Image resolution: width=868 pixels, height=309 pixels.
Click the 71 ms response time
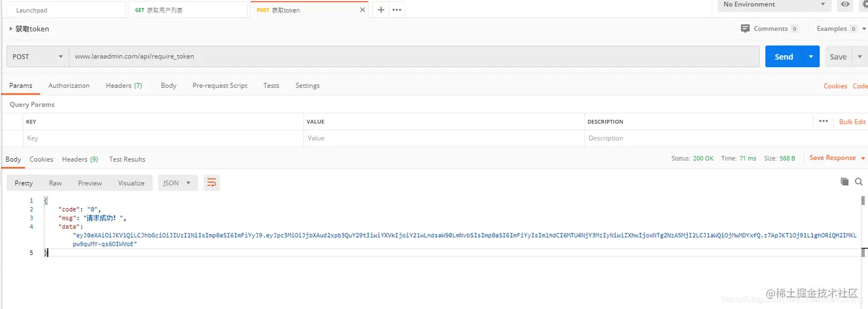(x=747, y=158)
